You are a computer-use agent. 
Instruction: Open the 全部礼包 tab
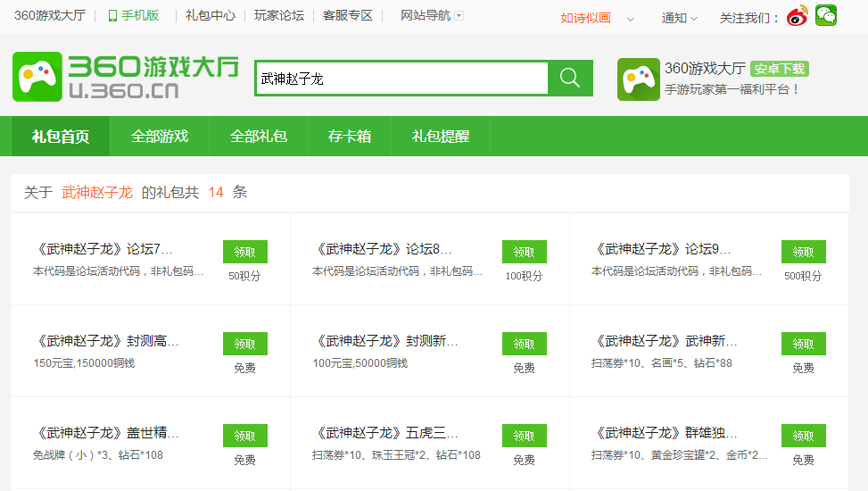[x=259, y=137]
